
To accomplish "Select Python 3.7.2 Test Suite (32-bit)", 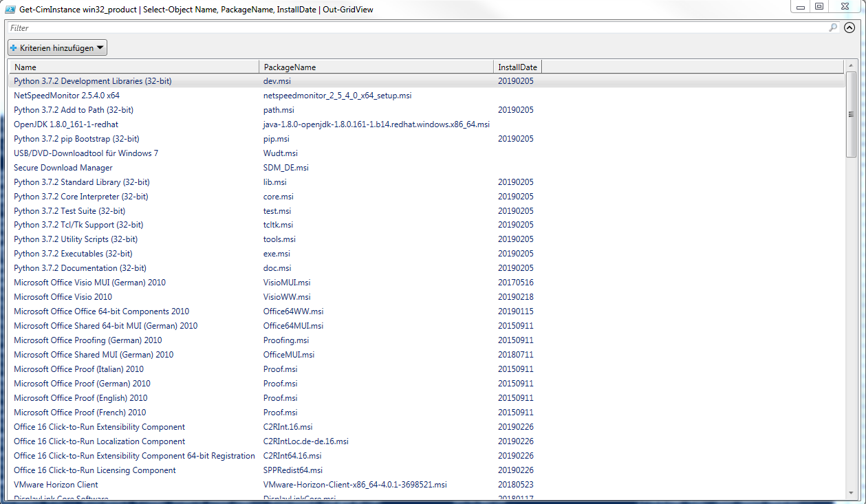I will tap(426, 211).
